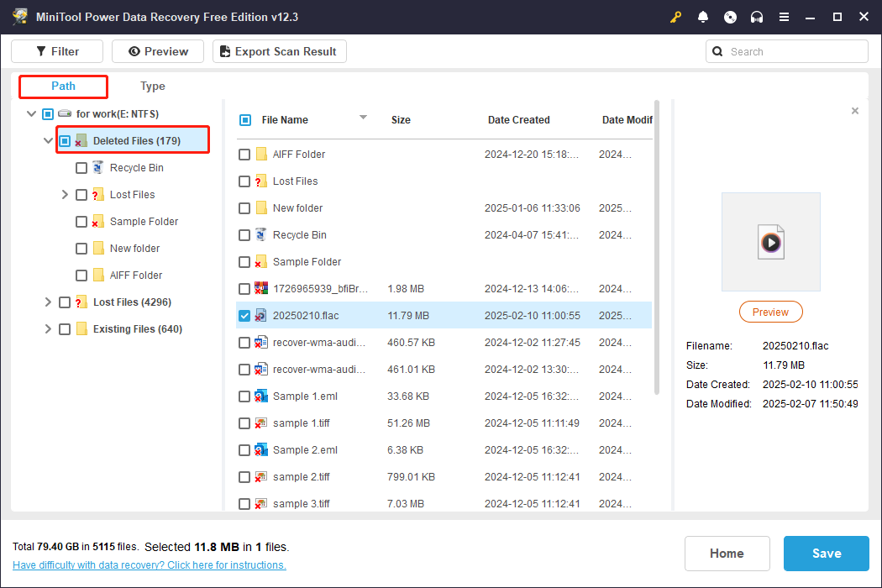Viewport: 882px width, 588px height.
Task: Check the Existing Files (640) tree checkbox
Action: (65, 329)
